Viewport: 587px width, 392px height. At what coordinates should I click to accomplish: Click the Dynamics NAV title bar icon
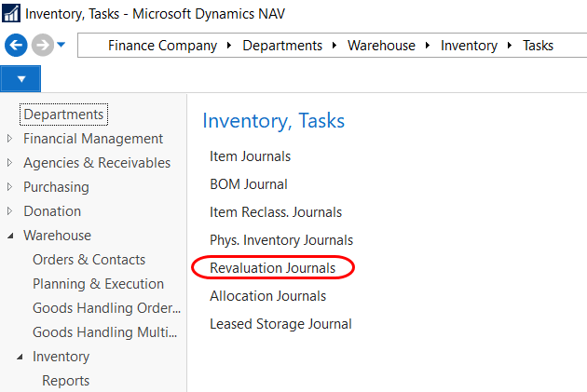click(12, 13)
